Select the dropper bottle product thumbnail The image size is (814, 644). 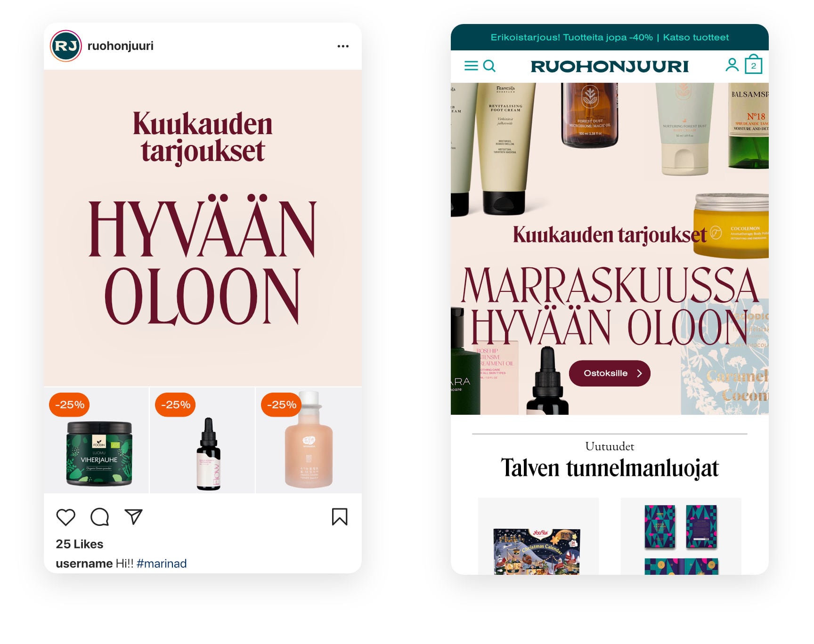203,440
